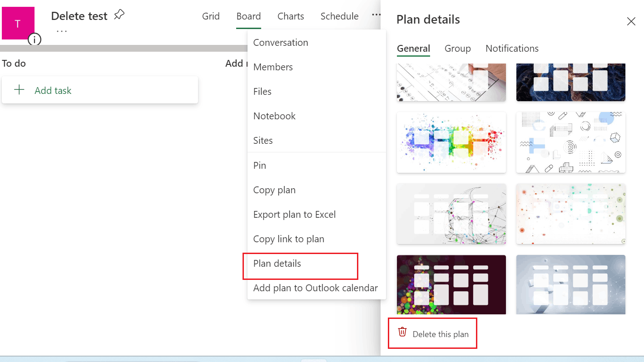Open the Schedule view
Viewport: 644px width, 362px height.
point(339,16)
